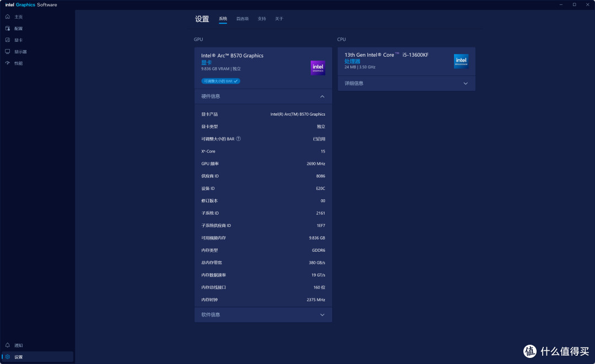Screen dimensions: 595x364
Task: Select the Xe-Core value 15
Action: pos(323,151)
